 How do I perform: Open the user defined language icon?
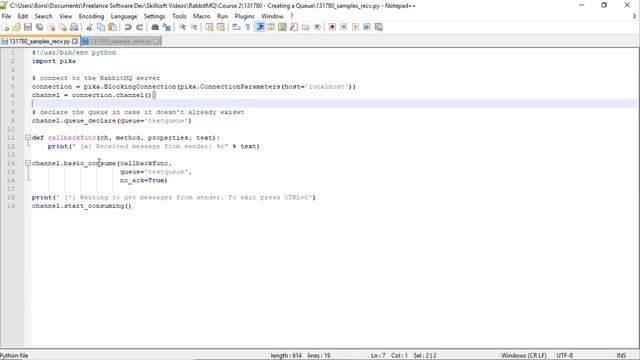coord(271,27)
